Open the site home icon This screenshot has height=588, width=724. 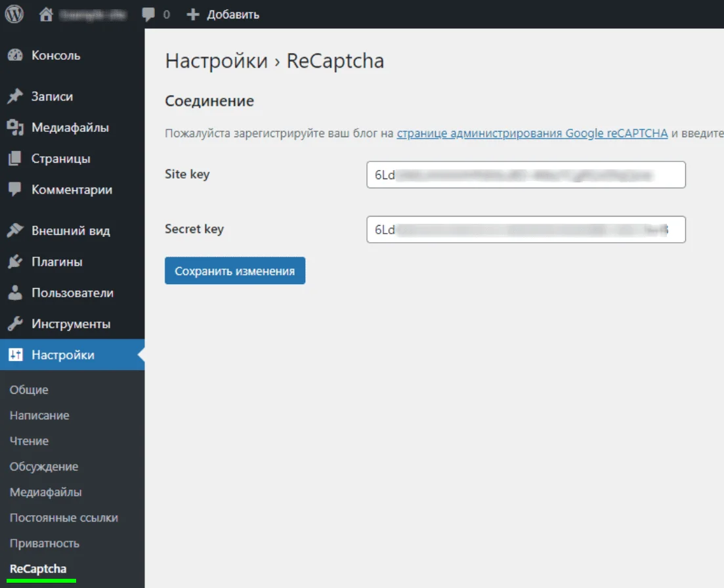[46, 14]
